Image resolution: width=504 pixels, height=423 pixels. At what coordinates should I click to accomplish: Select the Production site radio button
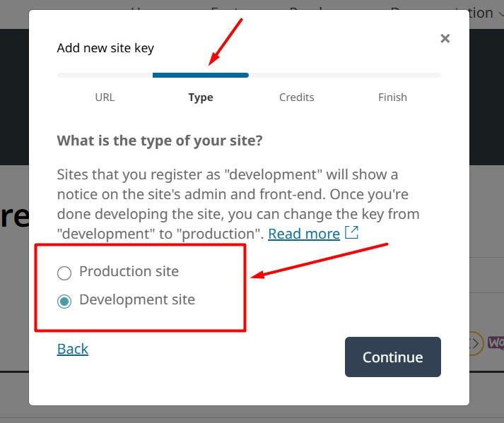(x=64, y=273)
